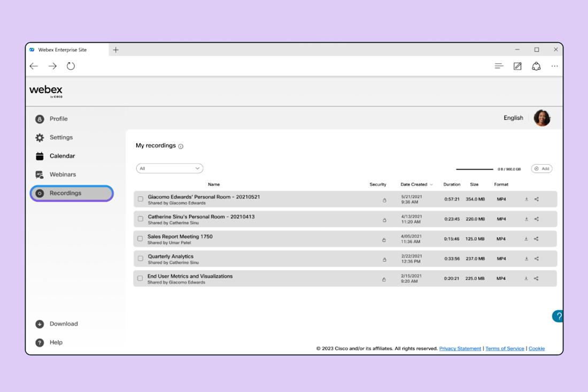Click the Settings gear icon

(x=40, y=137)
